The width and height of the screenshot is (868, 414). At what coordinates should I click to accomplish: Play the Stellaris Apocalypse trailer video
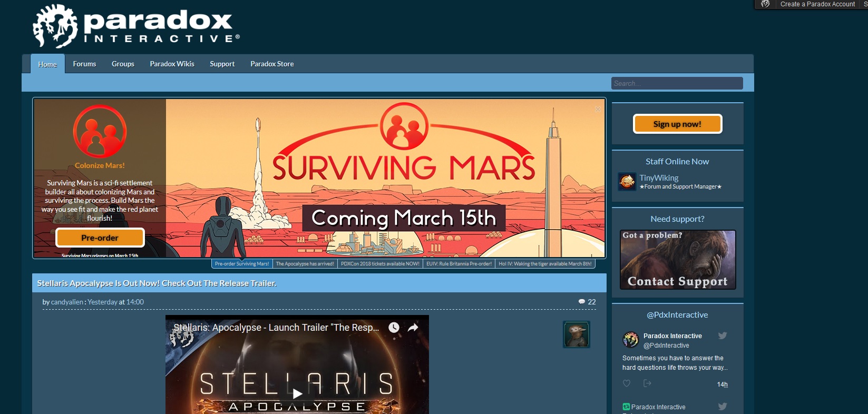pyautogui.click(x=297, y=393)
